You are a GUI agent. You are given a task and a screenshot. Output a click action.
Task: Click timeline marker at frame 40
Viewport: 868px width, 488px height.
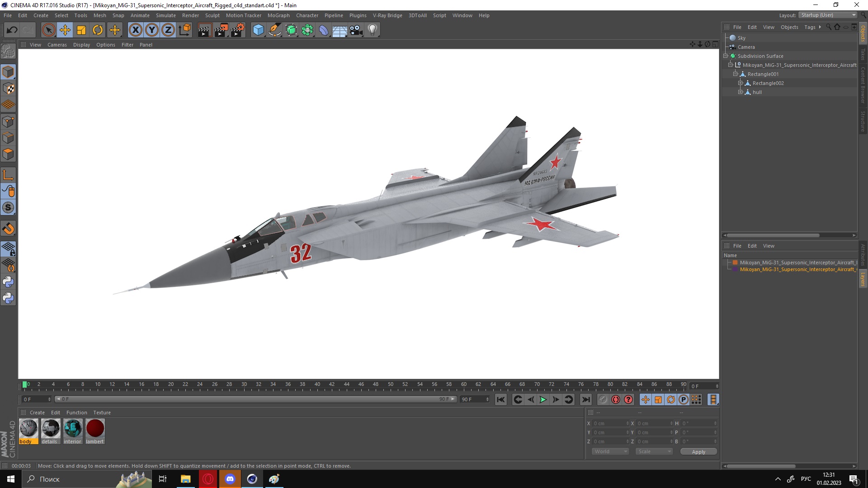point(317,385)
